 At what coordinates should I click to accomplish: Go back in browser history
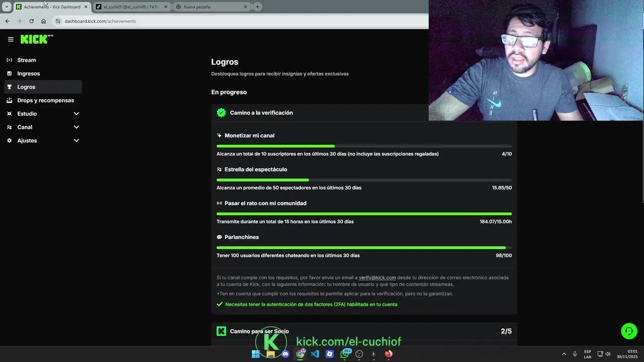tap(7, 21)
